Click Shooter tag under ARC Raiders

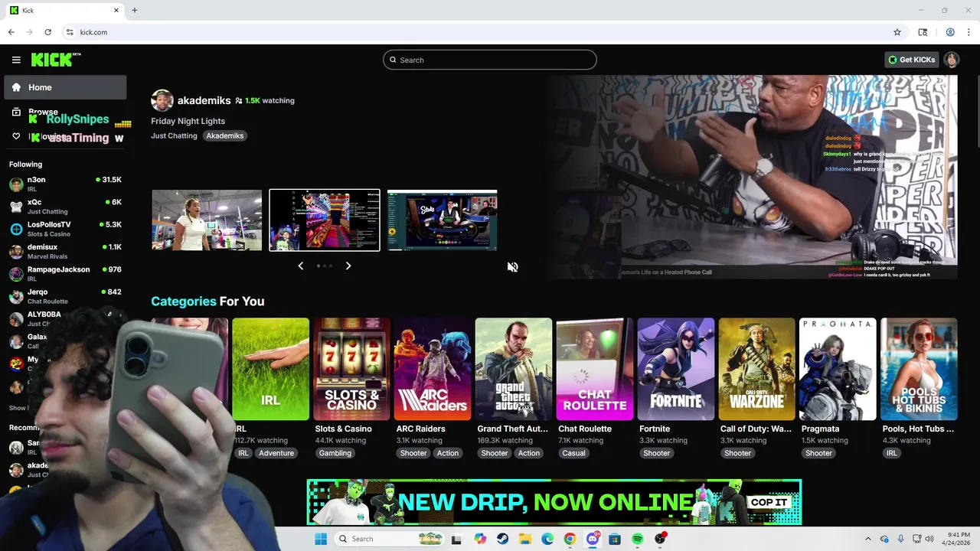(x=413, y=453)
